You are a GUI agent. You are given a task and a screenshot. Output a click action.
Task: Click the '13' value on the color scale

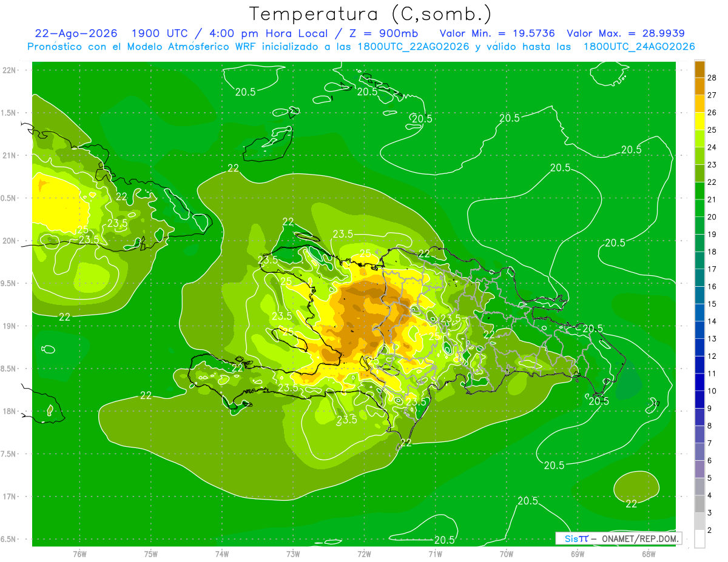pyautogui.click(x=712, y=338)
